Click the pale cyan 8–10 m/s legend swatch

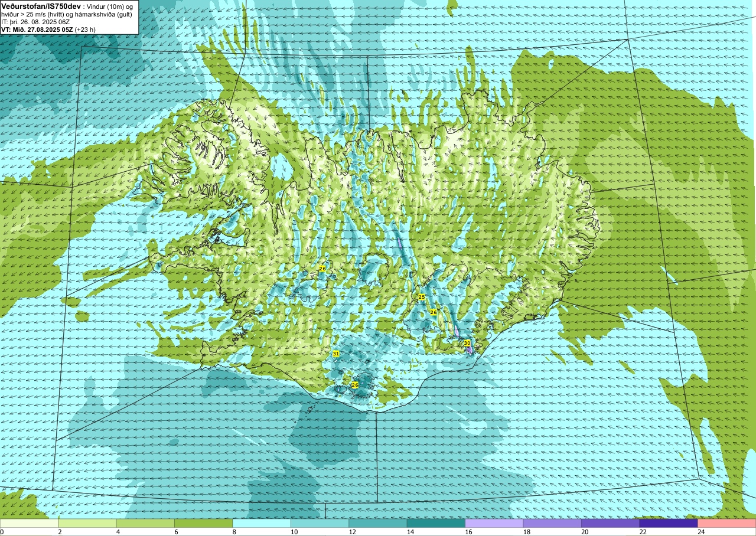pyautogui.click(x=262, y=523)
